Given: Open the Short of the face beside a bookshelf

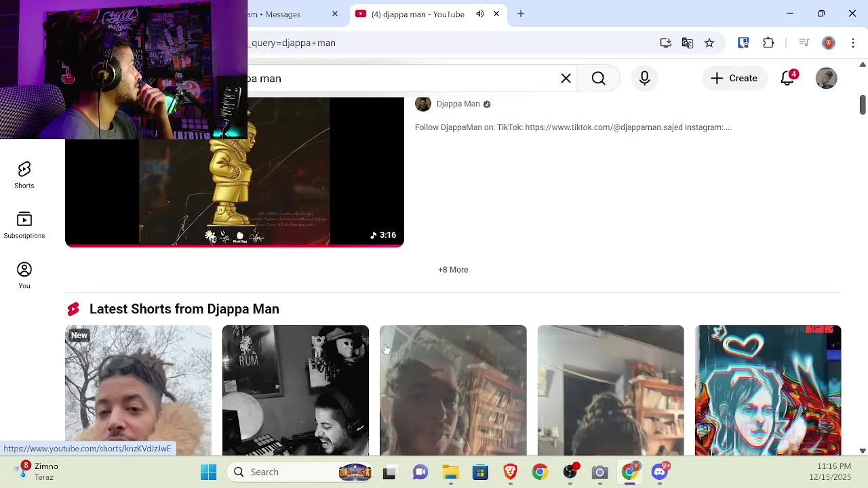Looking at the screenshot, I should pyautogui.click(x=453, y=390).
